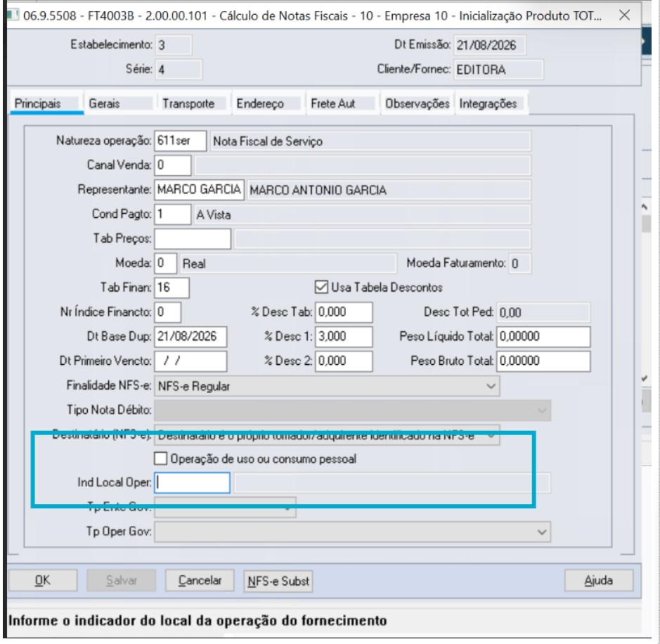Click the Ind Local Oper field

pyautogui.click(x=193, y=483)
